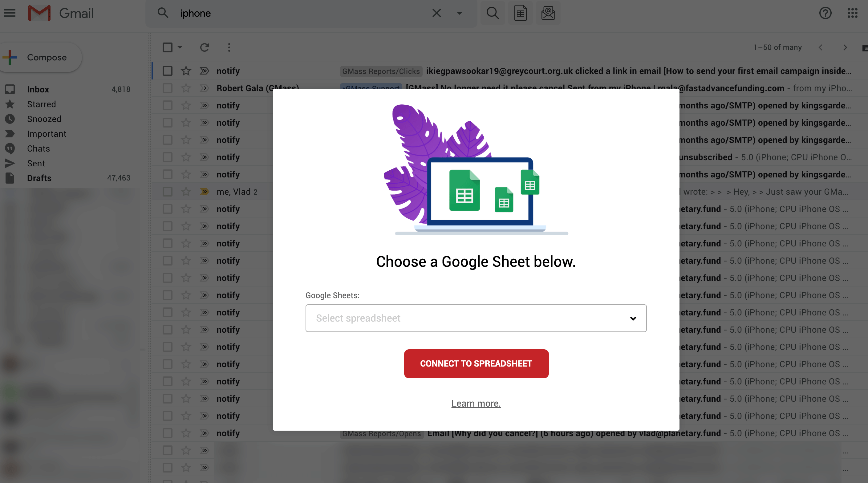868x483 pixels.
Task: Show advanced search options arrow
Action: [459, 13]
